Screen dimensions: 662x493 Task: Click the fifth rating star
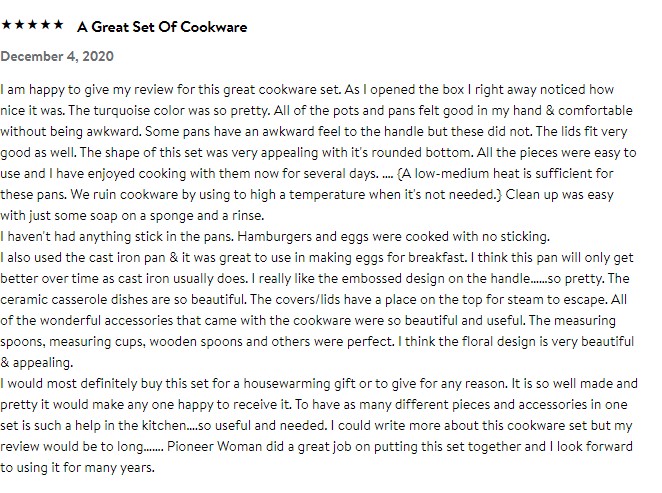click(x=58, y=23)
